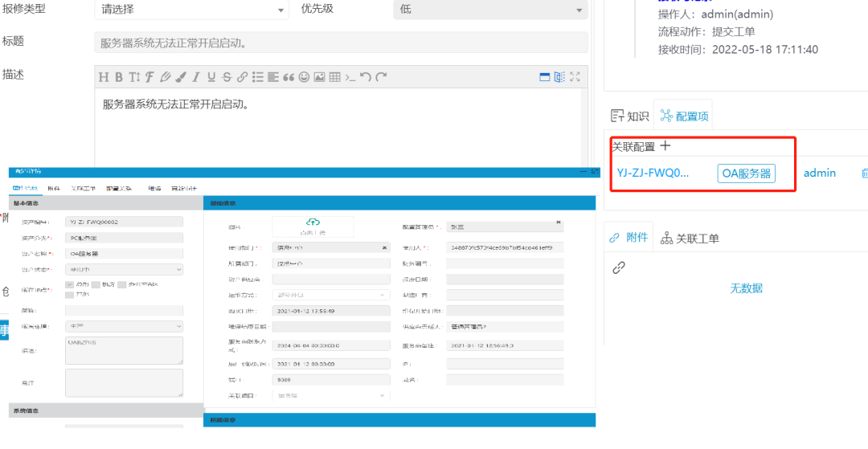This screenshot has height=449, width=868.
Task: Toggle bold formatting in description editor
Action: pyautogui.click(x=118, y=77)
